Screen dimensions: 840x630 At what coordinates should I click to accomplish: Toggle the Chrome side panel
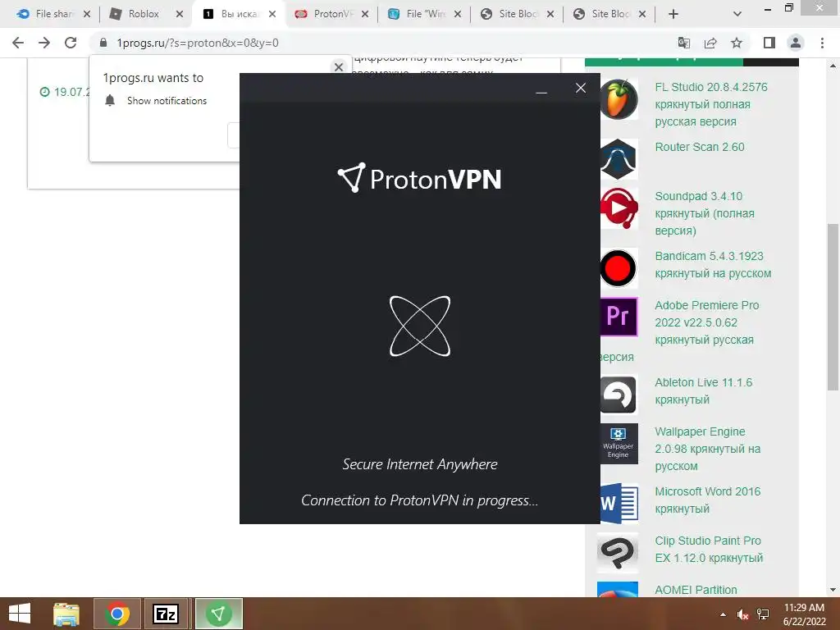tap(769, 43)
